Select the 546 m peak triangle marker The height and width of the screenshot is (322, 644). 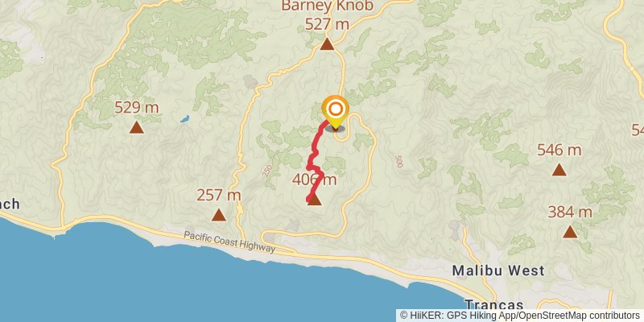[x=559, y=169]
